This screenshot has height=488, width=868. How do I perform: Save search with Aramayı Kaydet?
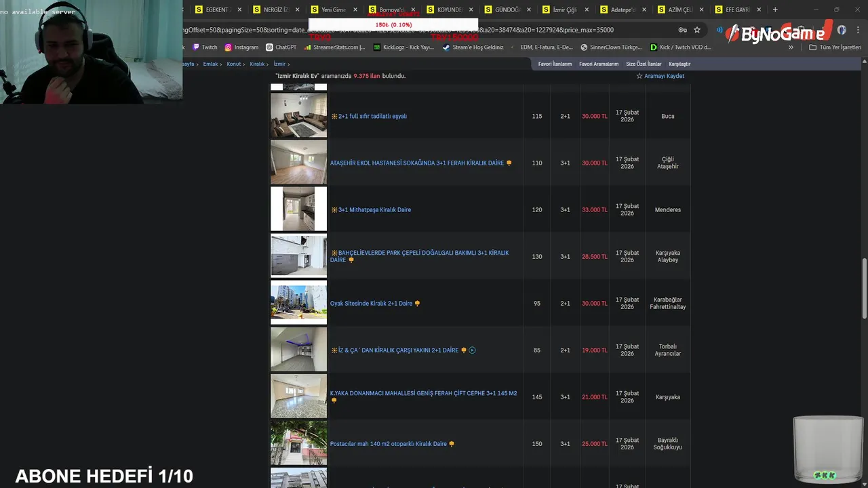pyautogui.click(x=660, y=76)
